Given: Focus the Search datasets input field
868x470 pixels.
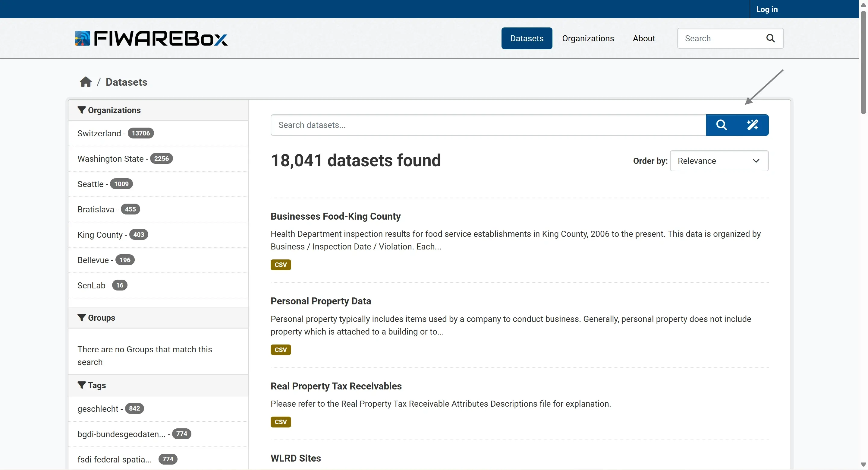Looking at the screenshot, I should point(488,125).
